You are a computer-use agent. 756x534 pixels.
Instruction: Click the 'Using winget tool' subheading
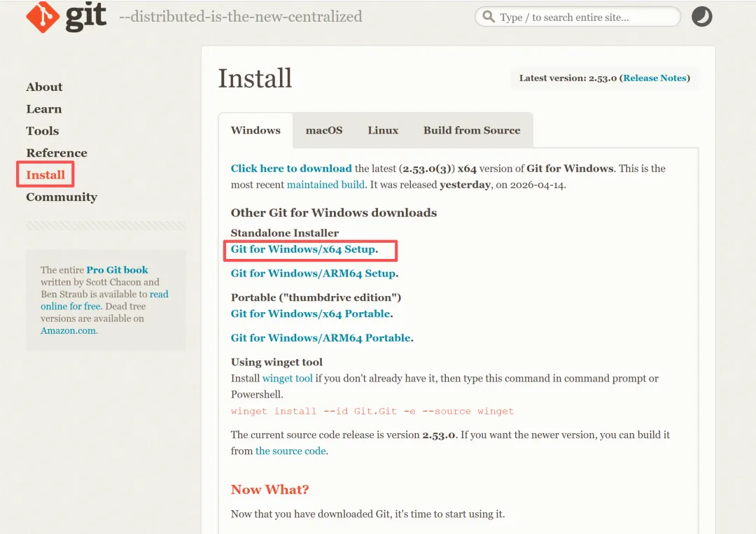[276, 362]
